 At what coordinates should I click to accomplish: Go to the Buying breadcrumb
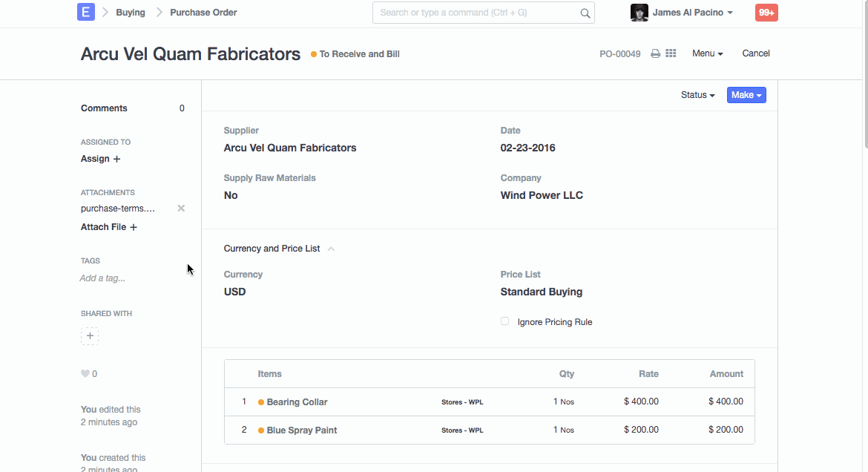pyautogui.click(x=131, y=13)
